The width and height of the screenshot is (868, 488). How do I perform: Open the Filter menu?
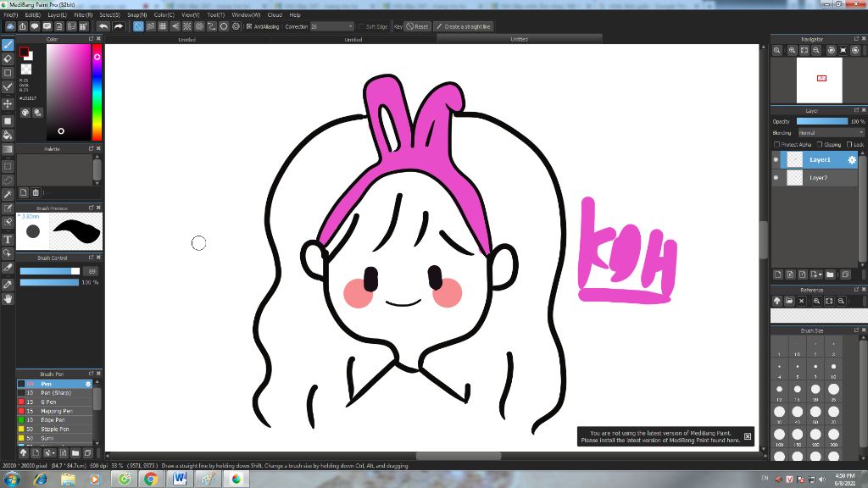[83, 15]
